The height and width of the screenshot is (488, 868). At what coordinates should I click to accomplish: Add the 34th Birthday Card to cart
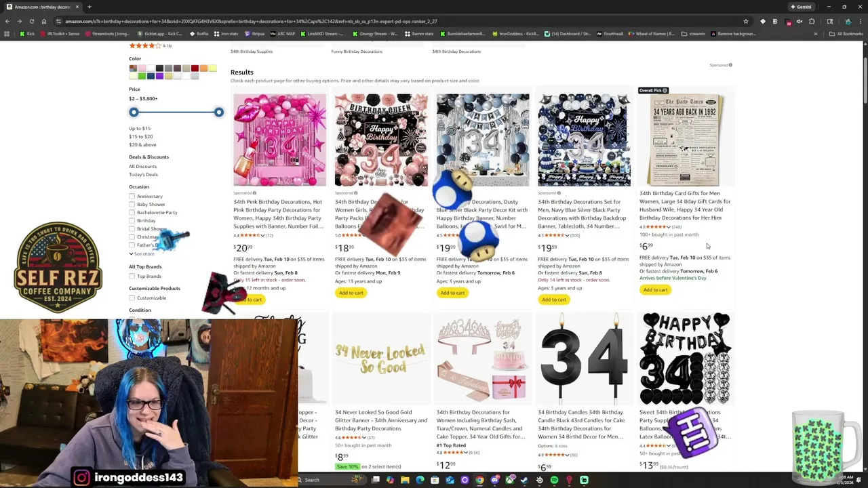[x=655, y=290]
